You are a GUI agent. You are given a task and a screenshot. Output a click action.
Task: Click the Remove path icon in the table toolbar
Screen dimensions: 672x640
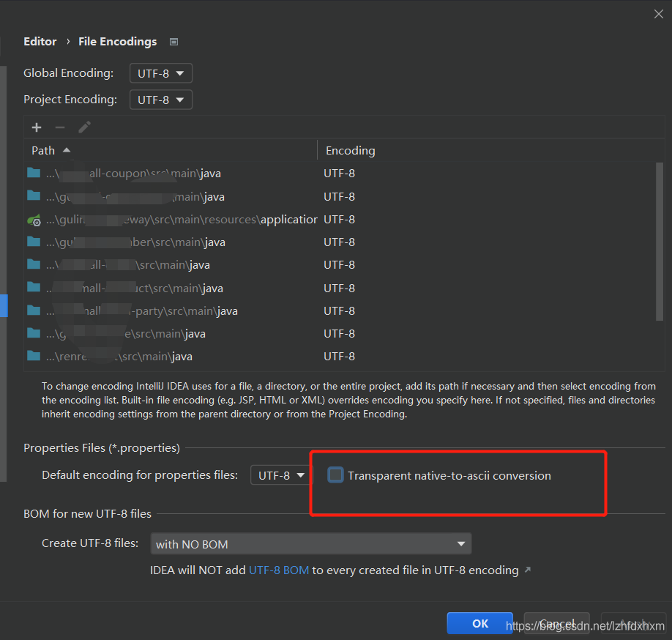[x=60, y=127]
